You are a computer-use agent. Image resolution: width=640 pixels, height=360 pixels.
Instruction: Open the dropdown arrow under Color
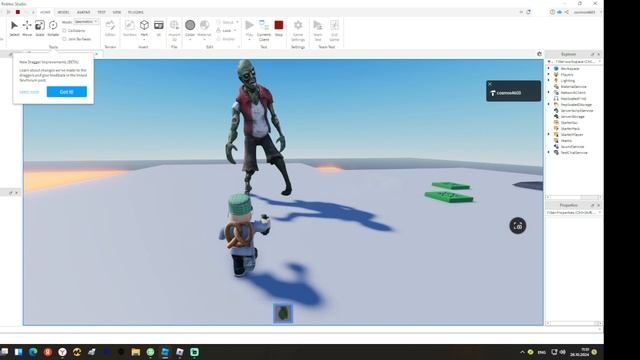190,40
